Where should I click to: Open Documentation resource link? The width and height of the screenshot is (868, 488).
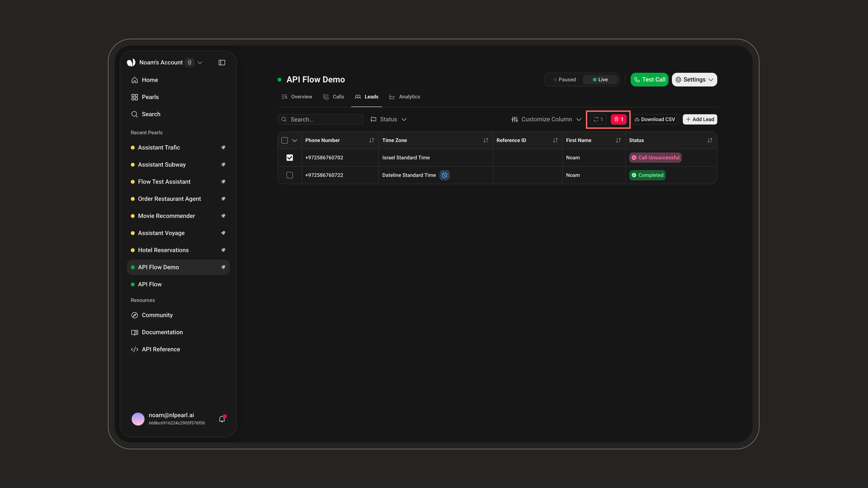tap(178, 332)
